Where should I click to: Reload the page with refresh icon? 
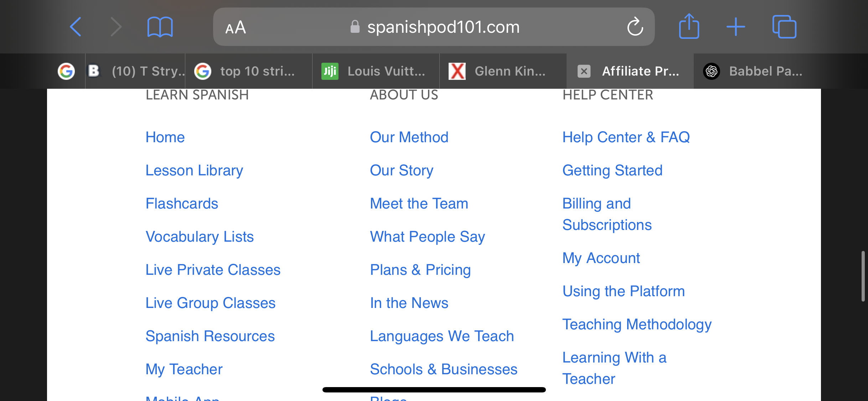pyautogui.click(x=635, y=27)
